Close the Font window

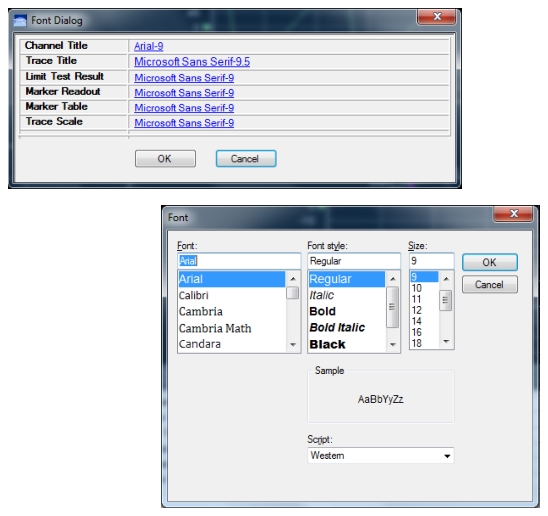click(x=513, y=214)
